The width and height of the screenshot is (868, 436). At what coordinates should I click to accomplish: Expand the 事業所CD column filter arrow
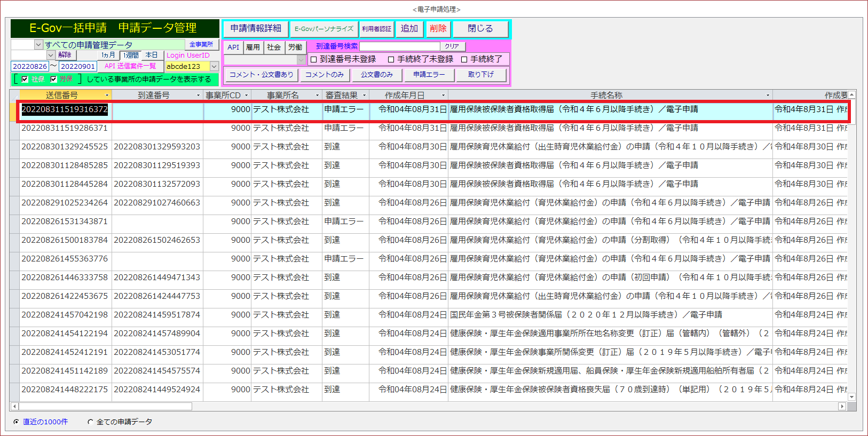(246, 96)
